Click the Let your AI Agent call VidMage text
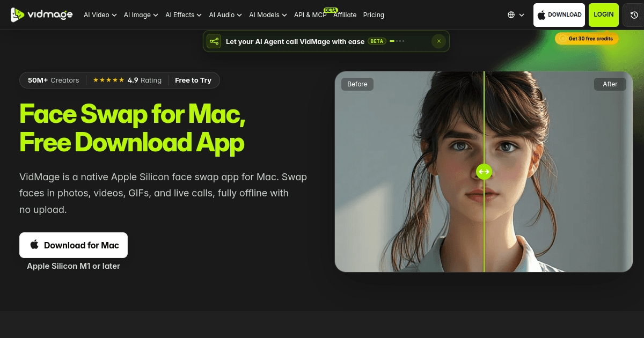Screen dimensions: 644x338 pyautogui.click(x=295, y=41)
